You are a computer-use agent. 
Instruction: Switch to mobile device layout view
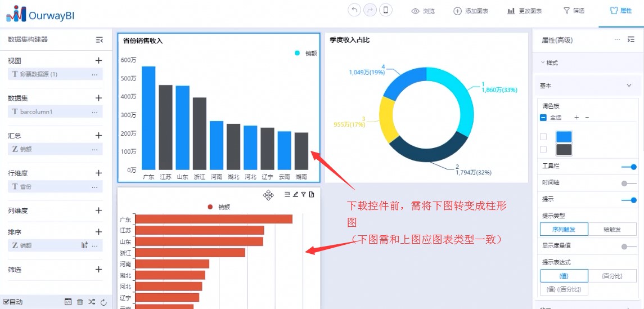[386, 10]
